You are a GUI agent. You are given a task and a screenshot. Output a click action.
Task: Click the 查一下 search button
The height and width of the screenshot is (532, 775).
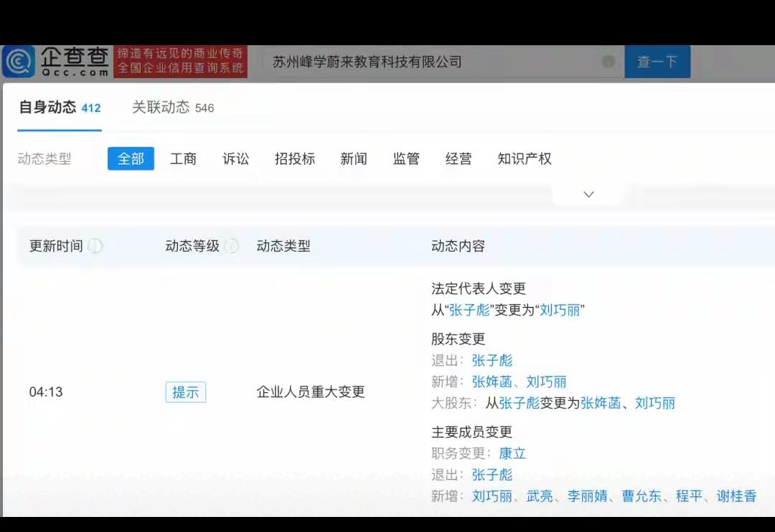657,62
